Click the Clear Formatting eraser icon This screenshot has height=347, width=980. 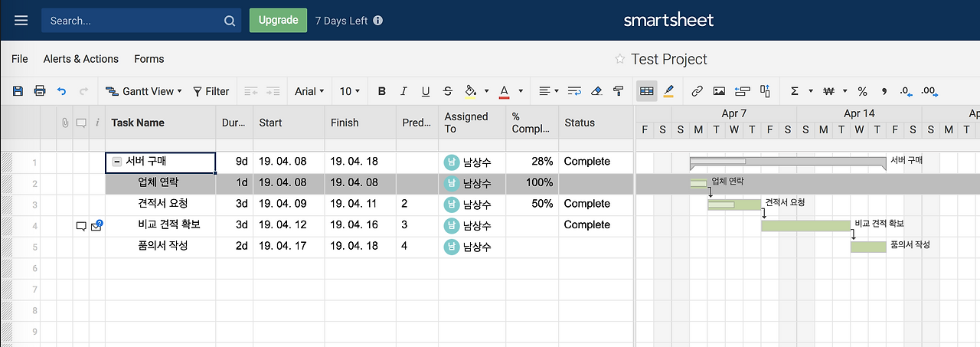coord(596,91)
